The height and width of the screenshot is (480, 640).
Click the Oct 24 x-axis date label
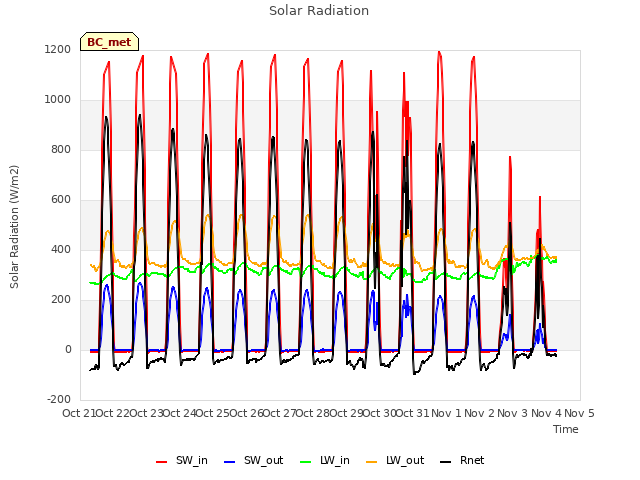[180, 413]
